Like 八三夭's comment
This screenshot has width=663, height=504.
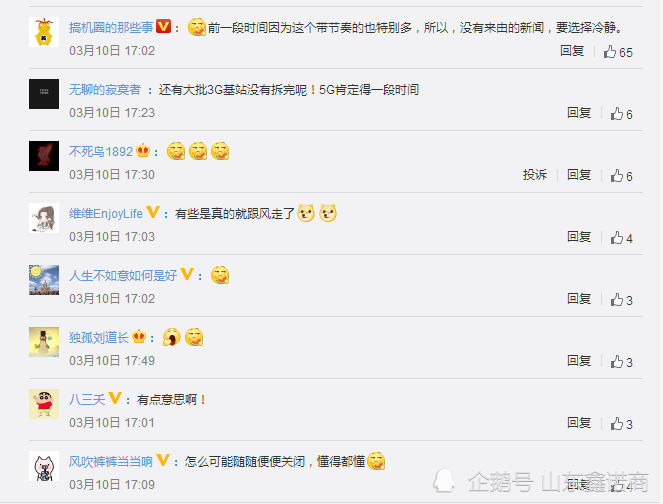coord(621,424)
